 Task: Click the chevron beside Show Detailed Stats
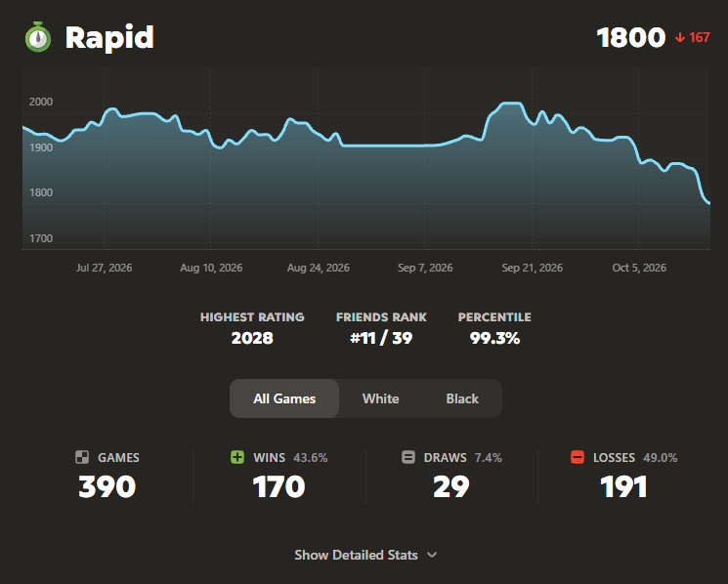432,555
